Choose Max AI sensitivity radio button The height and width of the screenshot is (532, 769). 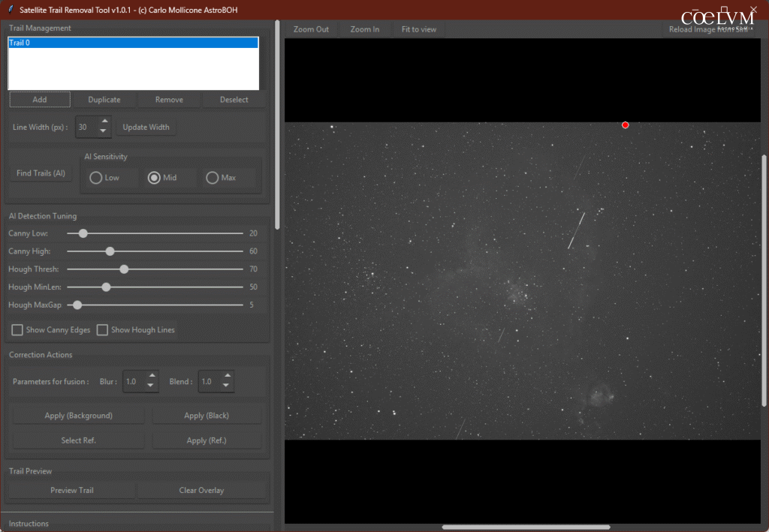(213, 178)
